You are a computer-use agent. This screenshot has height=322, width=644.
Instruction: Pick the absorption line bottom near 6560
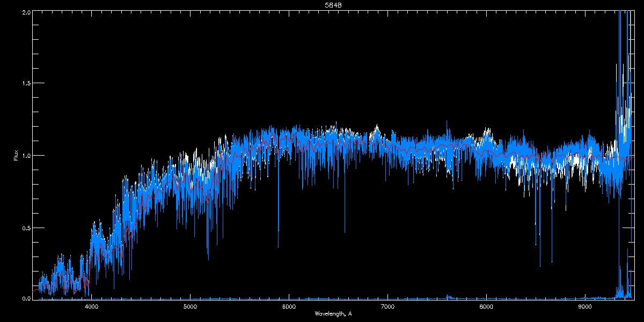[345, 232]
